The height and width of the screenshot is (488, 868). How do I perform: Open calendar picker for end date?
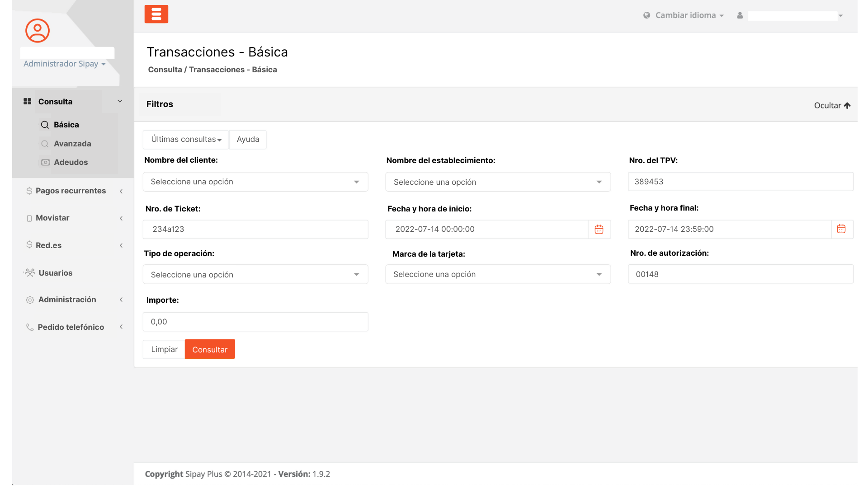point(841,229)
